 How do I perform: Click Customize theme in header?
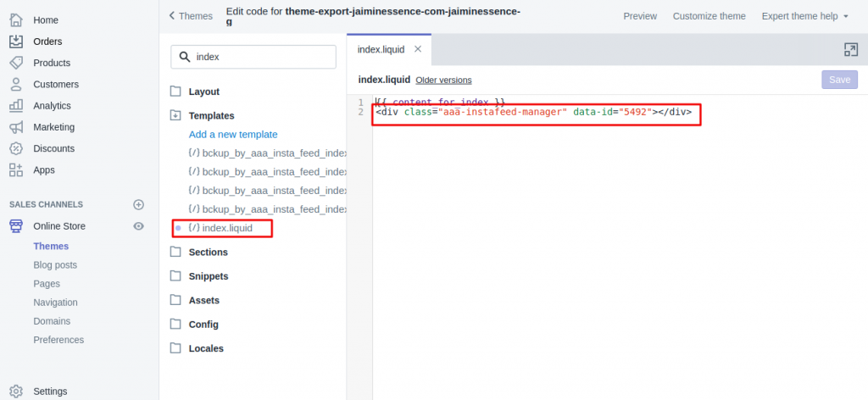709,16
